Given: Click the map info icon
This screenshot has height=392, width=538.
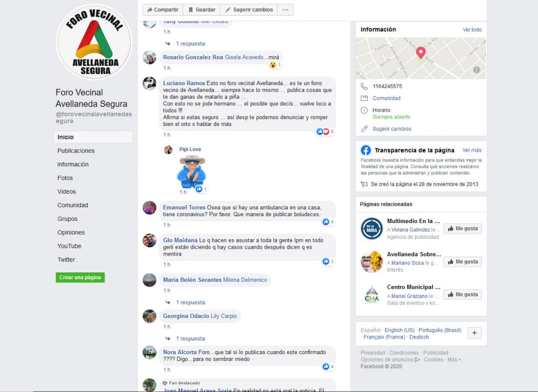Looking at the screenshot, I should coord(477,70).
